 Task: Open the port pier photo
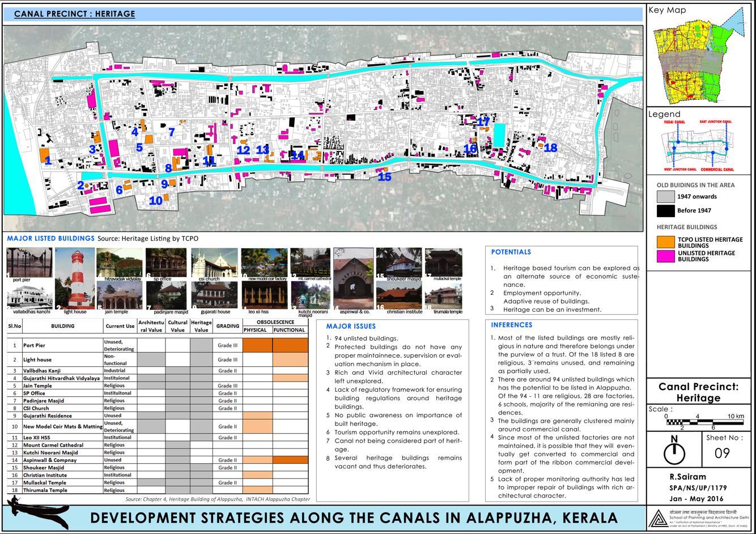click(x=29, y=262)
